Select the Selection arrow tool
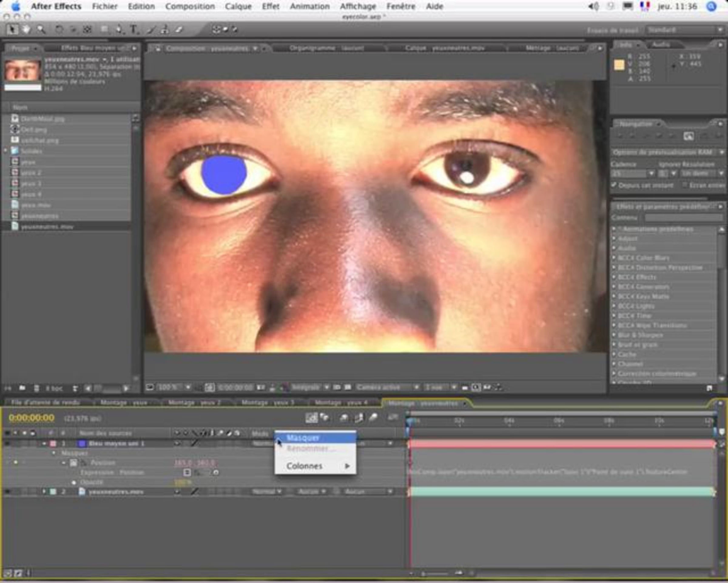The width and height of the screenshot is (728, 583). click(x=12, y=30)
